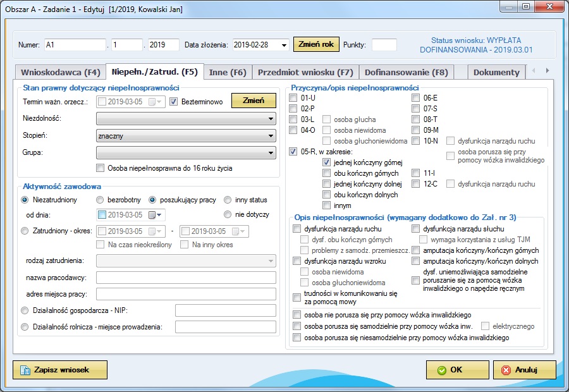Tick the 06-E checkbox

coord(416,97)
